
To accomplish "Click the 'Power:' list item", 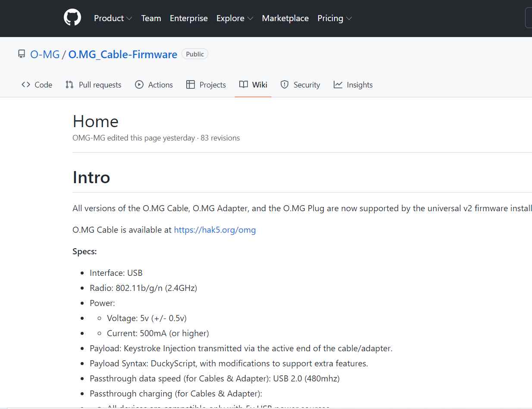I will (103, 303).
